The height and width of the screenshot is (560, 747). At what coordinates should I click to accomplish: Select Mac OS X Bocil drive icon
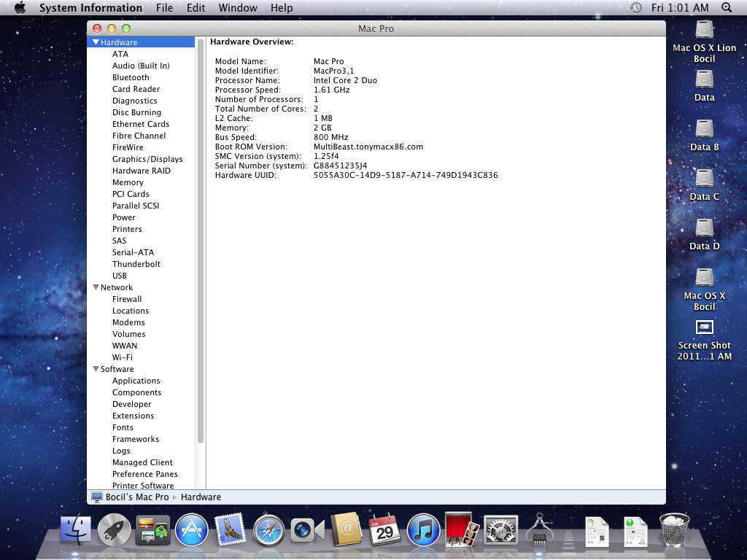click(704, 289)
